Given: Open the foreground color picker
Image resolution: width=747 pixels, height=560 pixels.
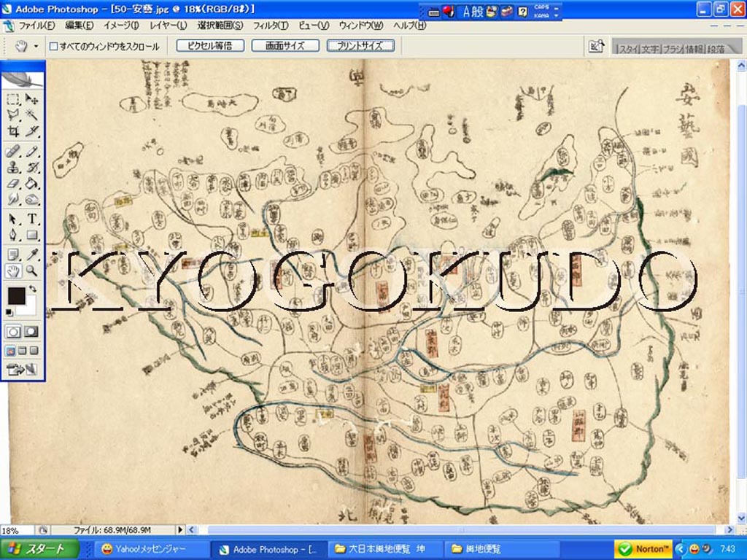Looking at the screenshot, I should (x=16, y=296).
